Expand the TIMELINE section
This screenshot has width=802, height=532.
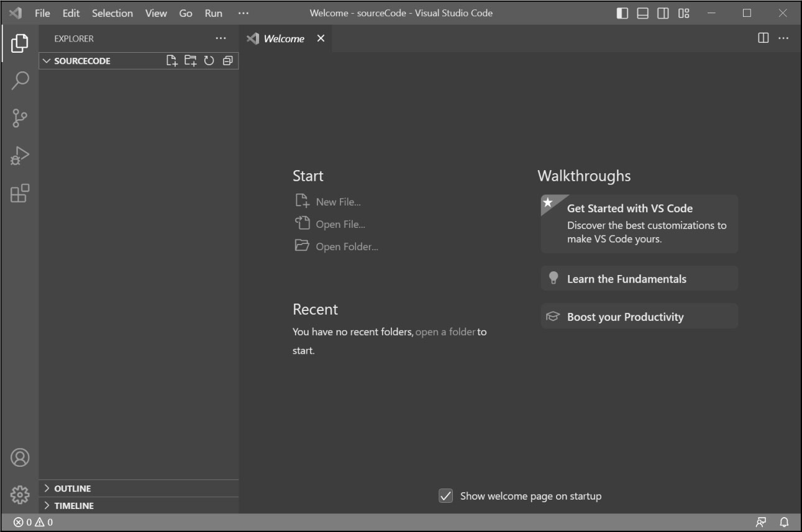(x=139, y=505)
